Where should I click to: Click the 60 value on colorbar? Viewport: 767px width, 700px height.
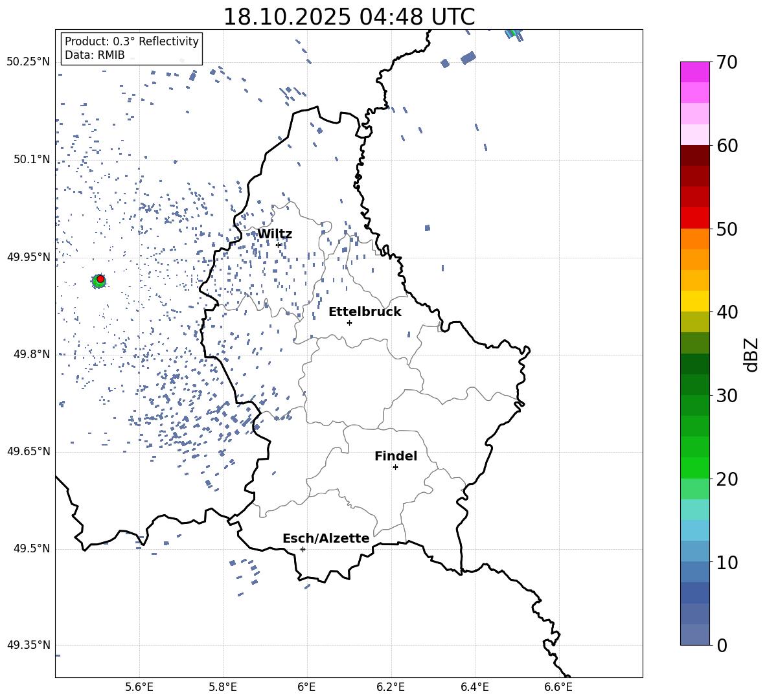[727, 146]
